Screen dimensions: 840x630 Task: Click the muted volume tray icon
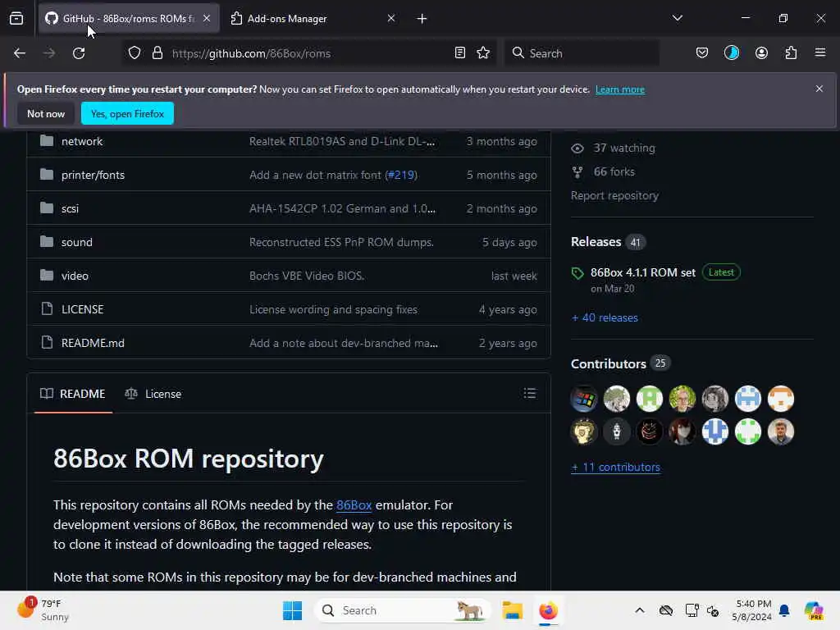[713, 610]
